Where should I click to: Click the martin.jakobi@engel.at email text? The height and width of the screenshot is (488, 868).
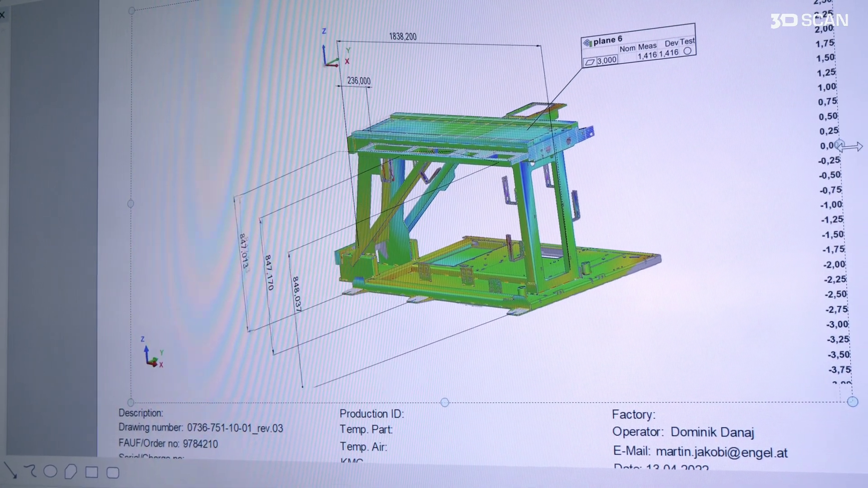pyautogui.click(x=722, y=452)
